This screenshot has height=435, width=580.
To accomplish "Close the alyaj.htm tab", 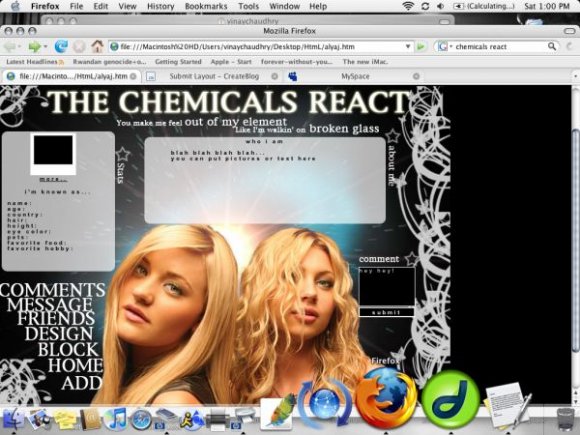I will [x=133, y=77].
